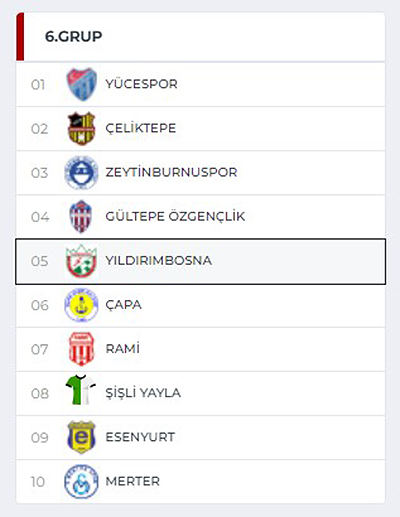The width and height of the screenshot is (400, 517).
Task: Open the Çapa yellow anchor emblem
Action: (81, 305)
